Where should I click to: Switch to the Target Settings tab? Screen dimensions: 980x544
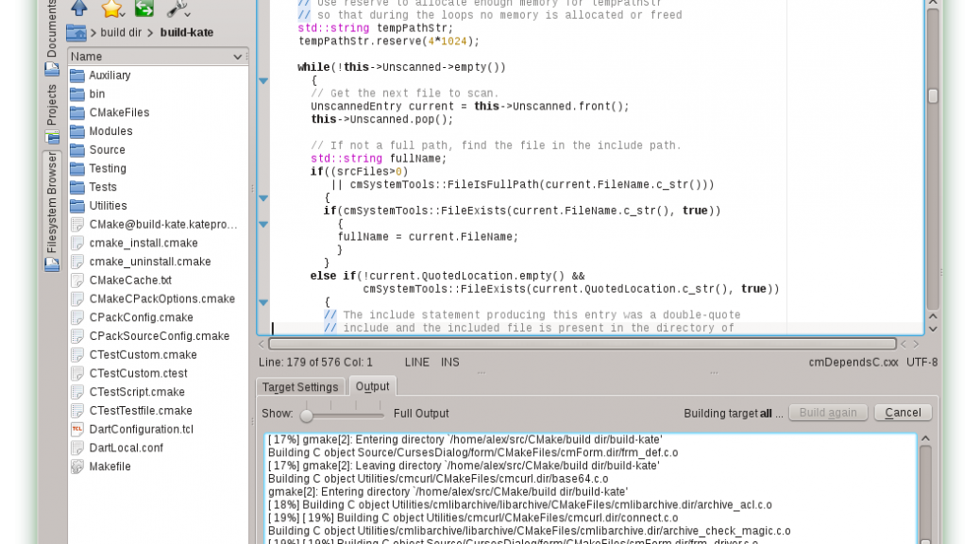coord(300,387)
